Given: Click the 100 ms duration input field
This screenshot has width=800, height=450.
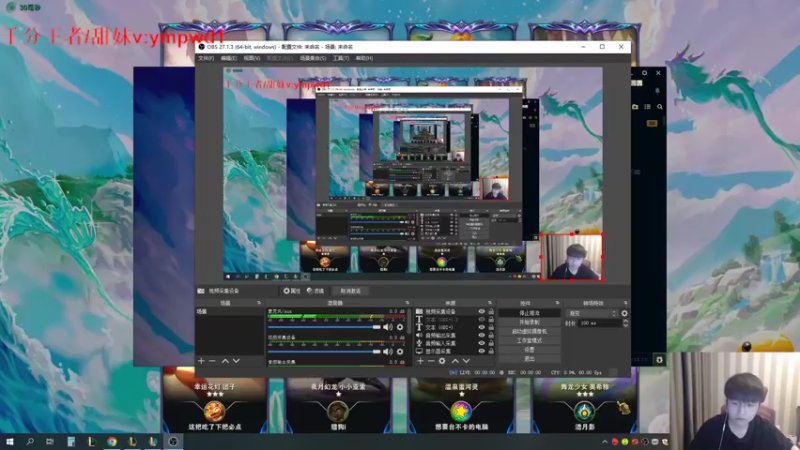Looking at the screenshot, I should [x=601, y=323].
